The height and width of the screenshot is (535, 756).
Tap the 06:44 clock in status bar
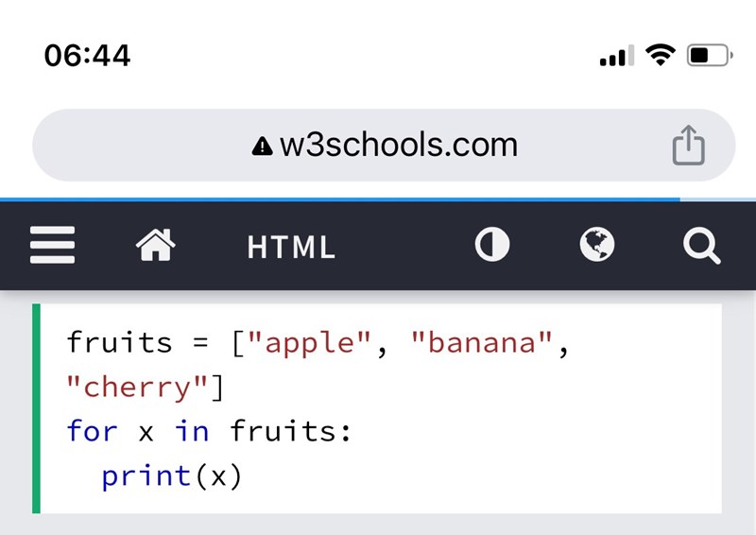pos(87,56)
